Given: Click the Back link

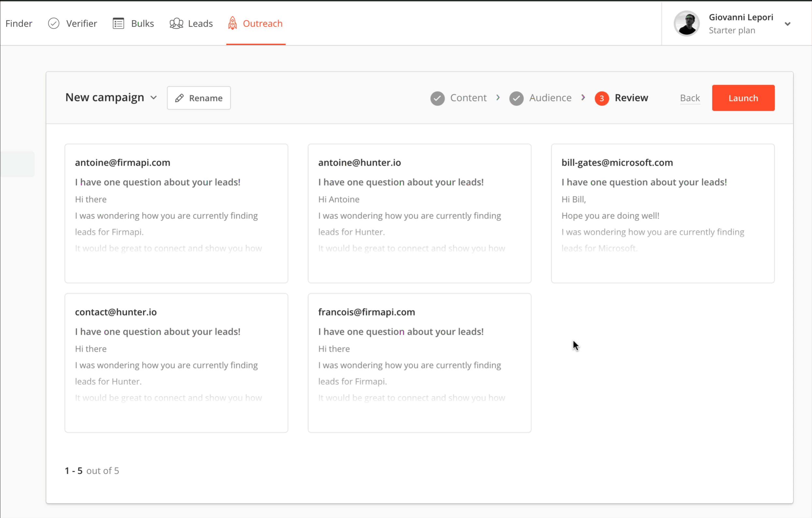Looking at the screenshot, I should click(690, 98).
